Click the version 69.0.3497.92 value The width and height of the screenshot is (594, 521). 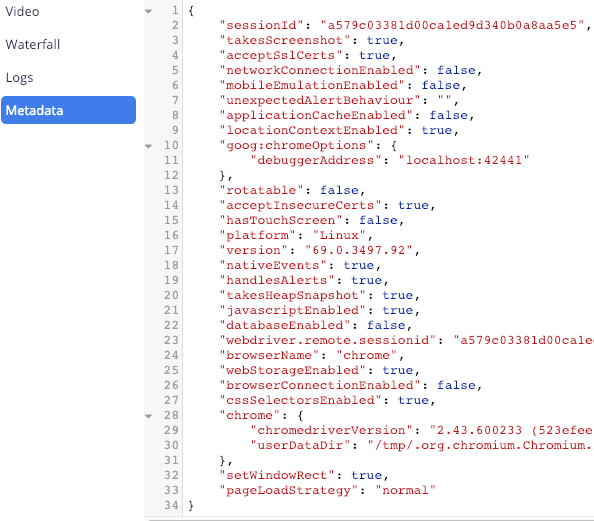[358, 250]
